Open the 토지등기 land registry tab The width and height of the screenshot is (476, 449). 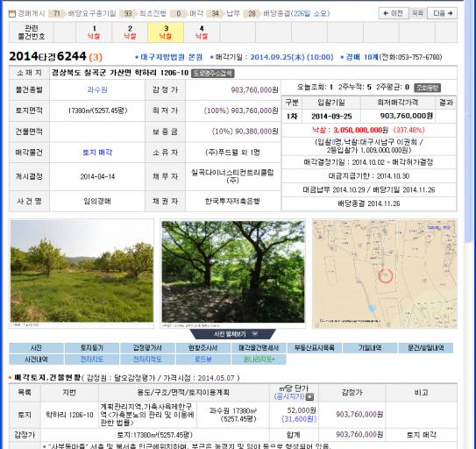92,348
